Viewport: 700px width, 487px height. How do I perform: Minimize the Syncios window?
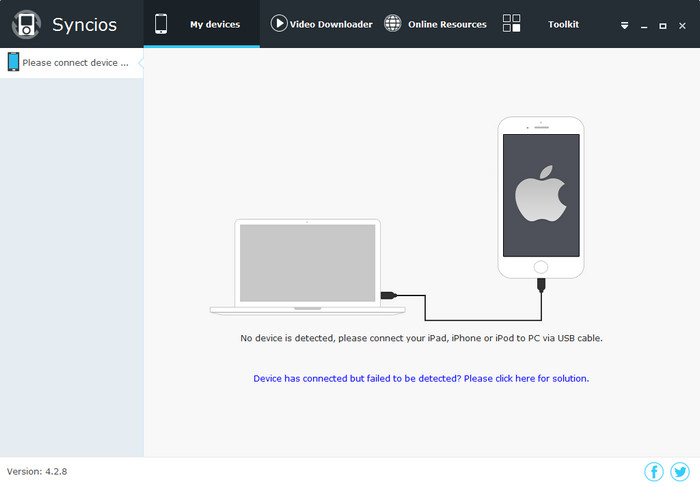[644, 25]
